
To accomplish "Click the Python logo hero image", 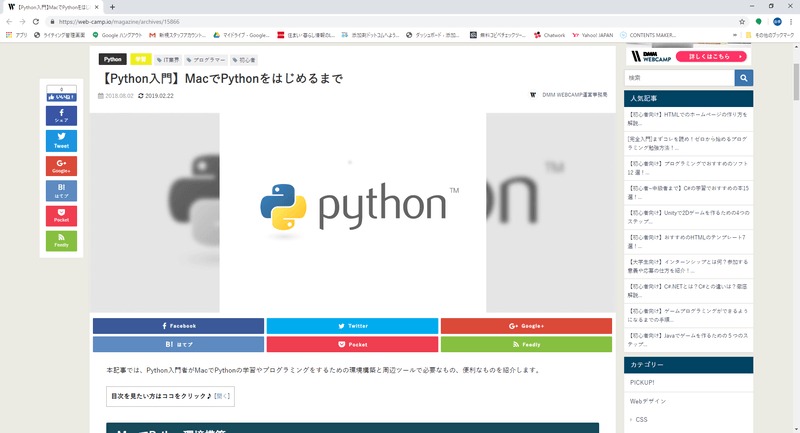I will tap(353, 212).
